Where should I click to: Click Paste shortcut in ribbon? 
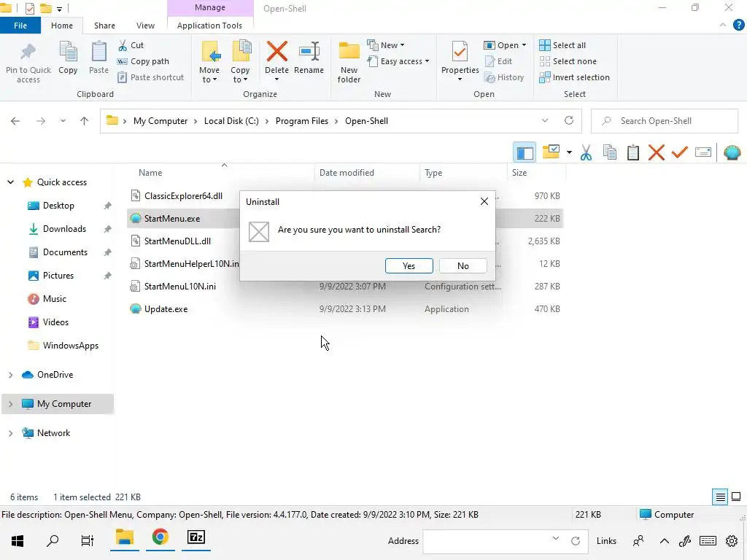150,77
